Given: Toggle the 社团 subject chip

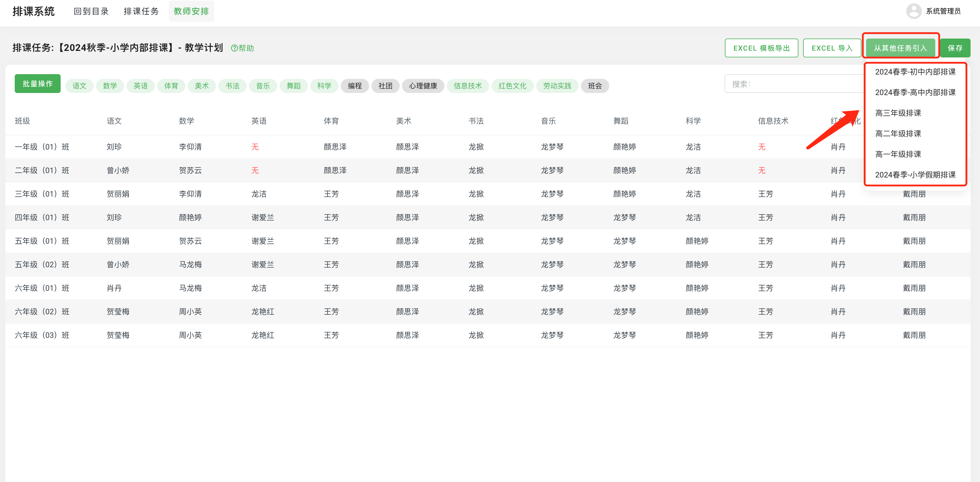Looking at the screenshot, I should point(385,86).
